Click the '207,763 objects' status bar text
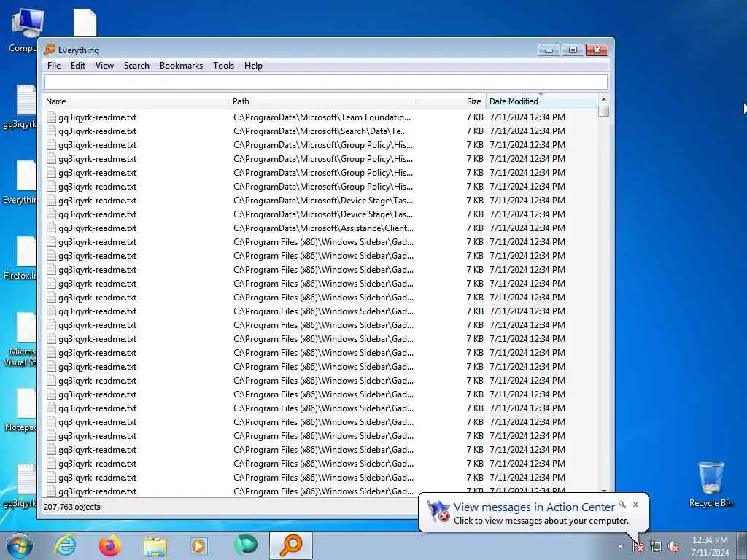The image size is (747, 560). tap(72, 507)
